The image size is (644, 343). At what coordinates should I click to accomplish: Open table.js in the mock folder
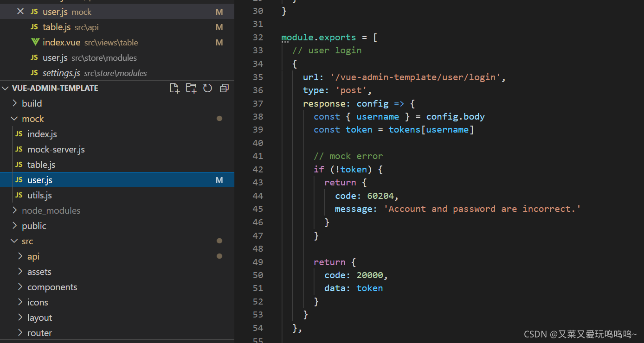point(117,165)
